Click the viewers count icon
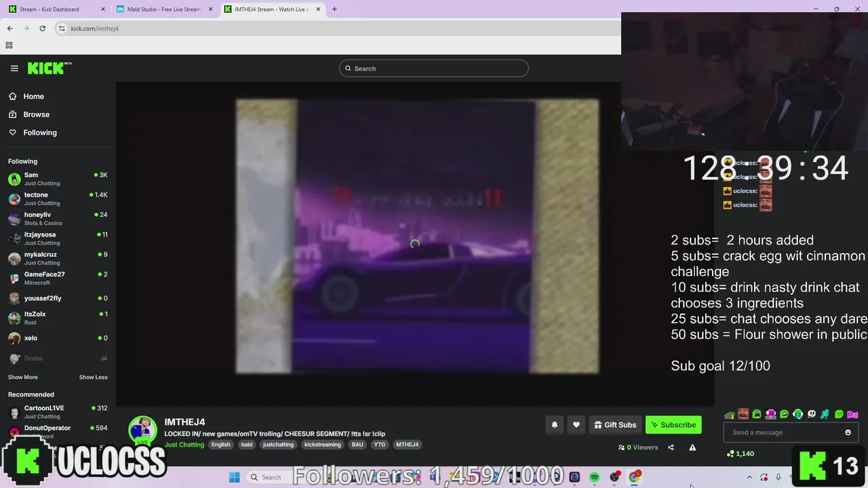This screenshot has width=868, height=488. [x=622, y=447]
